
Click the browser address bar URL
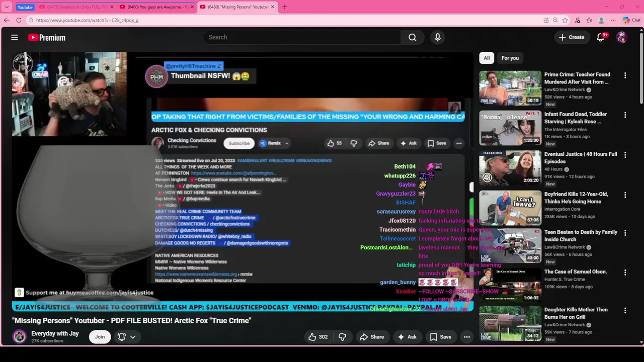87,20
